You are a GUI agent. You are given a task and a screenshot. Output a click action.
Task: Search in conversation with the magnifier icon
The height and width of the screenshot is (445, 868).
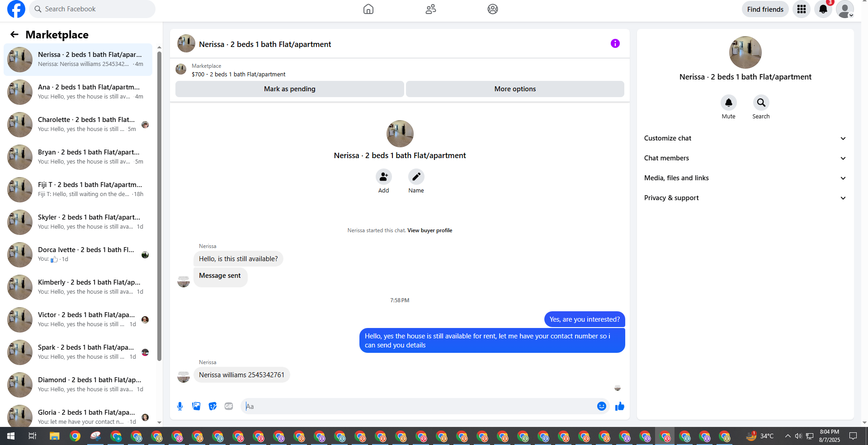point(761,103)
